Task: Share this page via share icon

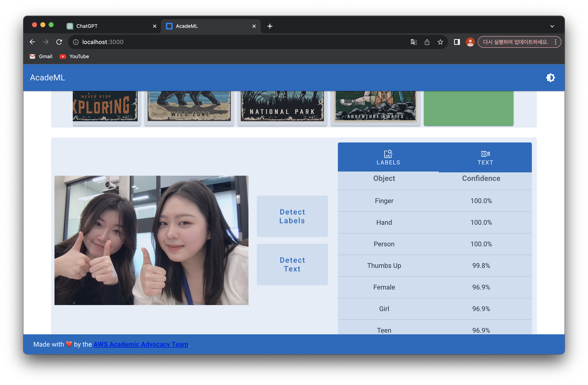Action: pos(427,42)
